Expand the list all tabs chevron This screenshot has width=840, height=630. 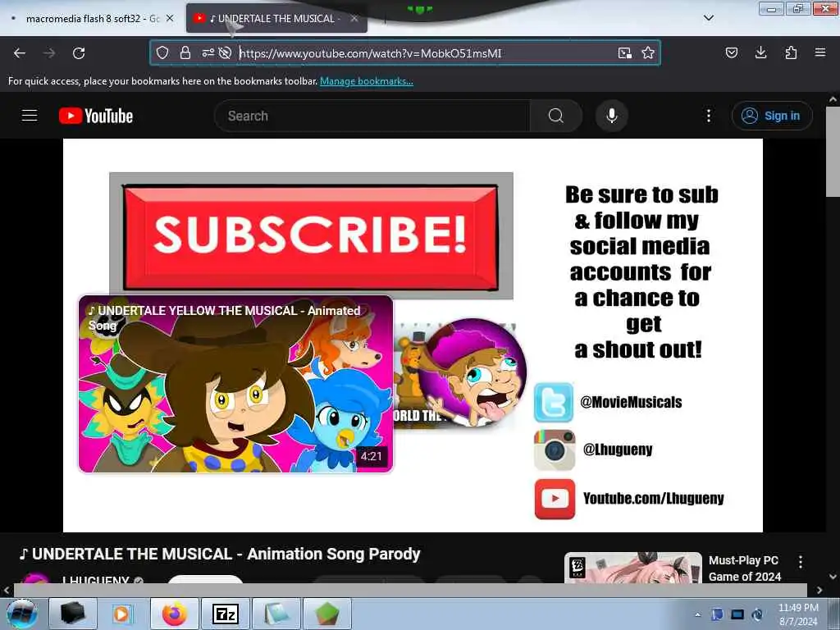[x=708, y=18]
